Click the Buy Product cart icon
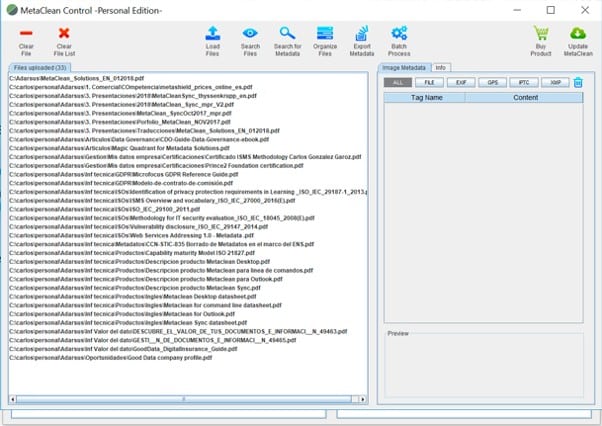Viewport: 602px width, 426px height. [540, 34]
